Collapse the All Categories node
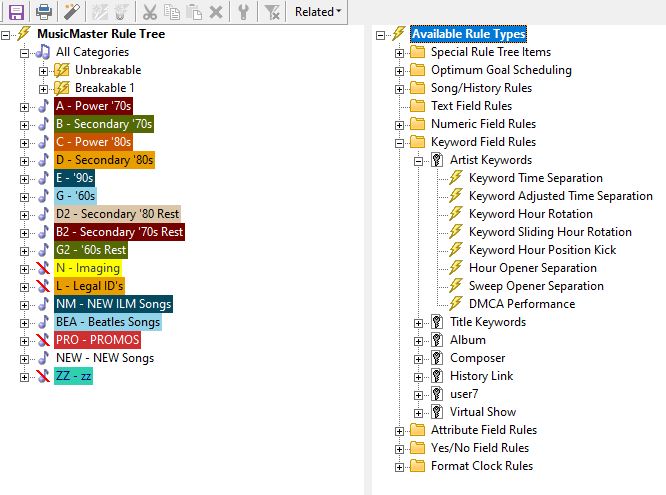 click(x=25, y=53)
